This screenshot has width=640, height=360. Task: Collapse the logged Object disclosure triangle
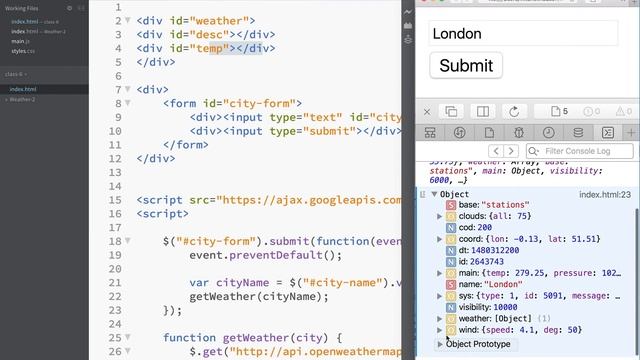coord(434,194)
